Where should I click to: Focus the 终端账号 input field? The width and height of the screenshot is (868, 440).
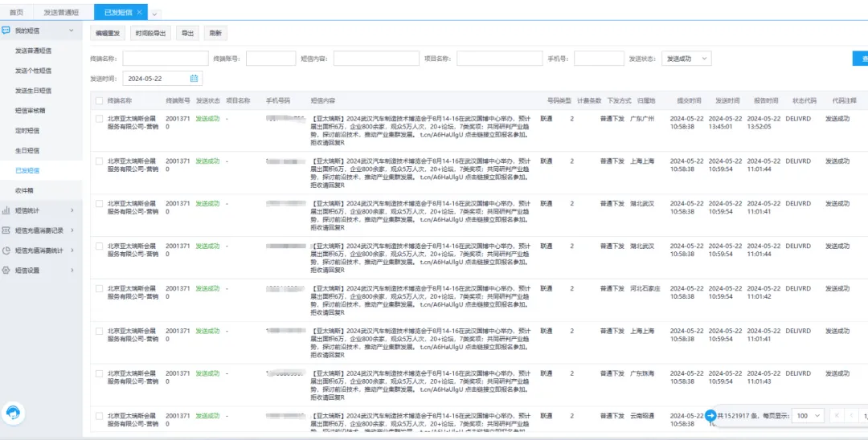tap(271, 59)
